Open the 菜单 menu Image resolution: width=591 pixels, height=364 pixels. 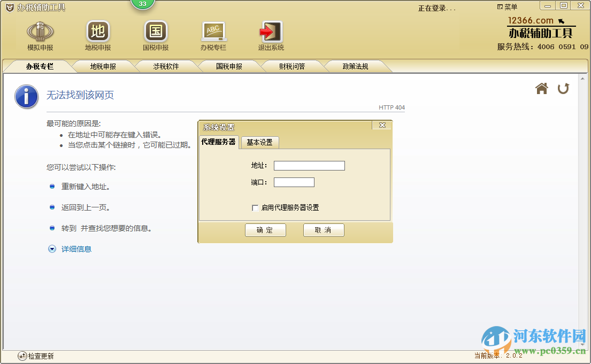[508, 6]
